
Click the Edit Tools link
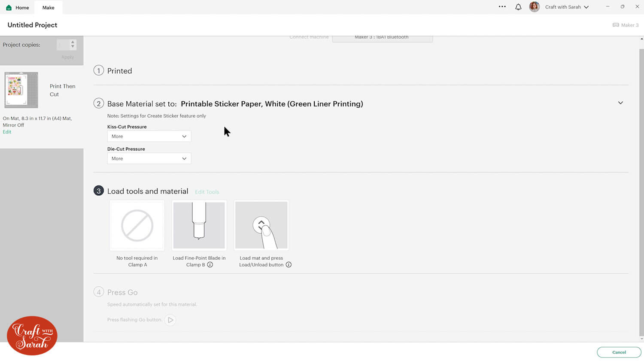point(207,192)
